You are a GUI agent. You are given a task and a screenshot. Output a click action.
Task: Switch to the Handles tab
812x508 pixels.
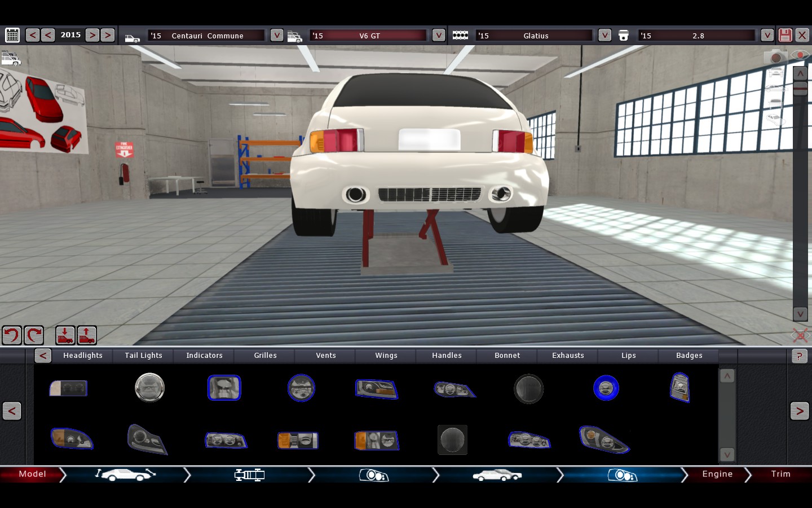[x=447, y=356]
